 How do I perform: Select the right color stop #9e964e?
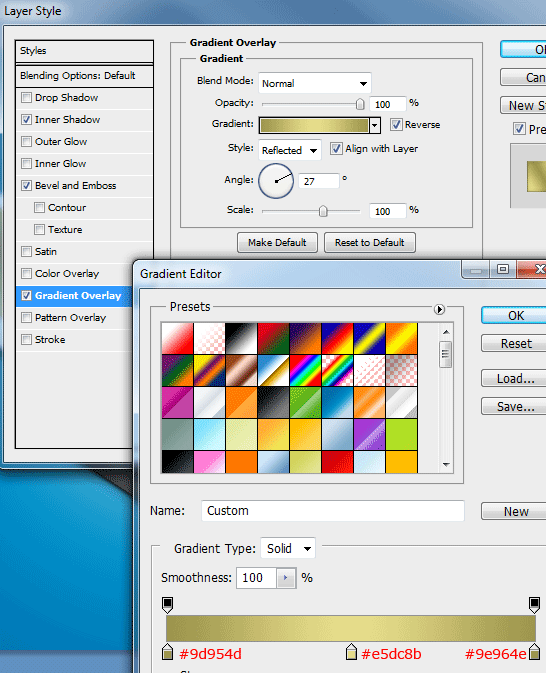(x=534, y=652)
